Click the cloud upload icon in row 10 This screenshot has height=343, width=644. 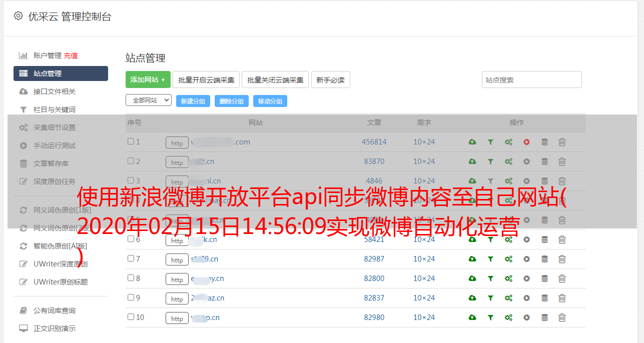tap(472, 317)
